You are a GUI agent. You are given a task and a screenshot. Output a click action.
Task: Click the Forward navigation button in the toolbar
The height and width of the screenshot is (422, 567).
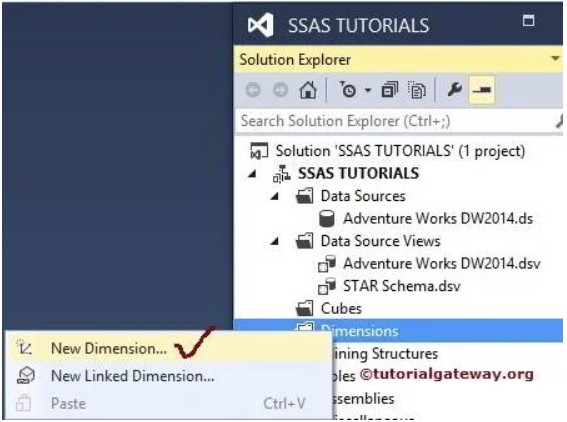(x=280, y=90)
